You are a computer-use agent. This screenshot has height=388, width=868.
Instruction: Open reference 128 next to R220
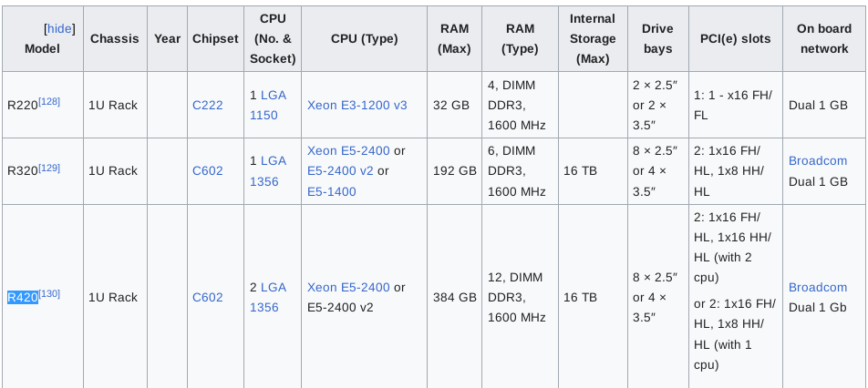click(x=49, y=102)
